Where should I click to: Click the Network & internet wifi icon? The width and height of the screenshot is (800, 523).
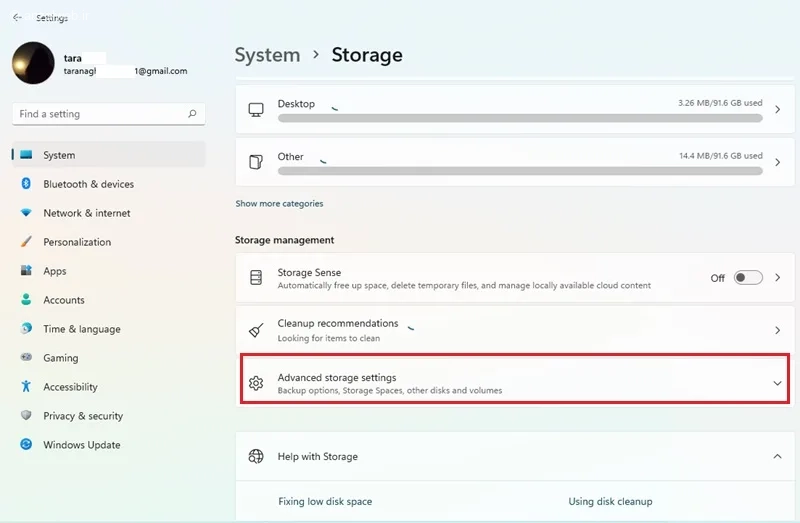(x=26, y=213)
